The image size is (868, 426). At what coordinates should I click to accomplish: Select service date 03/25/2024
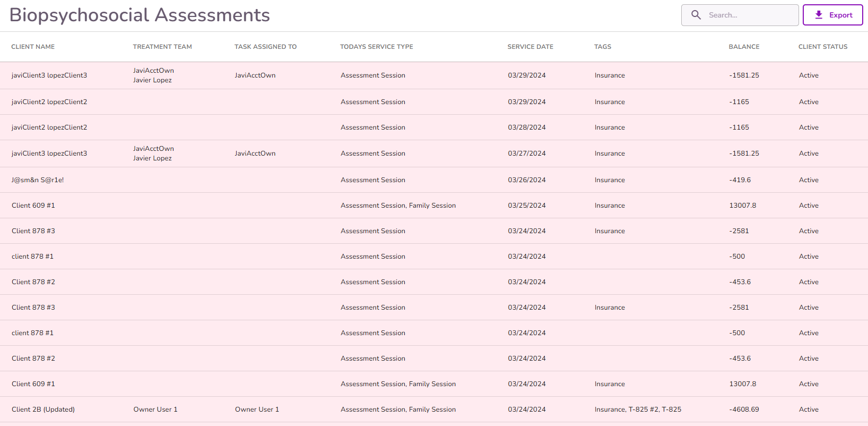(x=527, y=206)
